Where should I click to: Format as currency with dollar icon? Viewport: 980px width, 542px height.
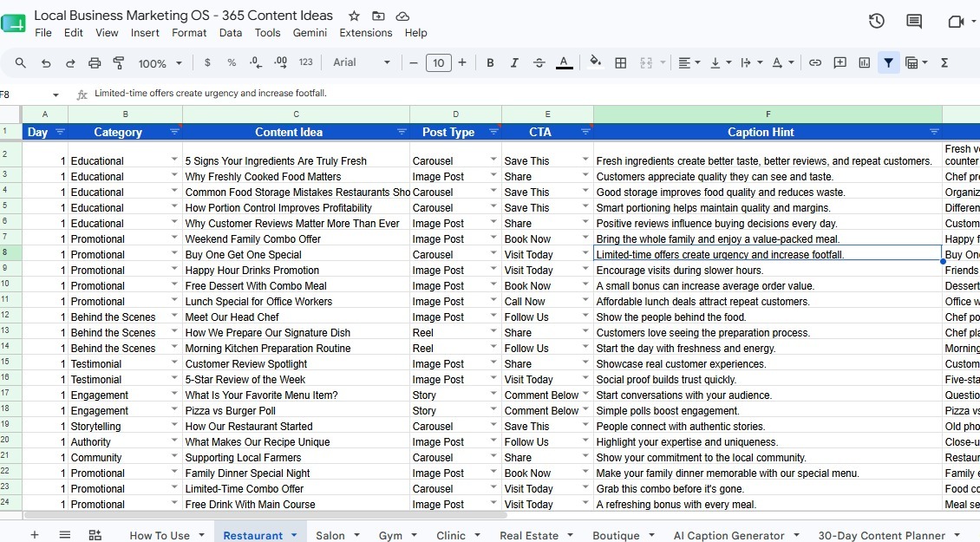coord(207,62)
